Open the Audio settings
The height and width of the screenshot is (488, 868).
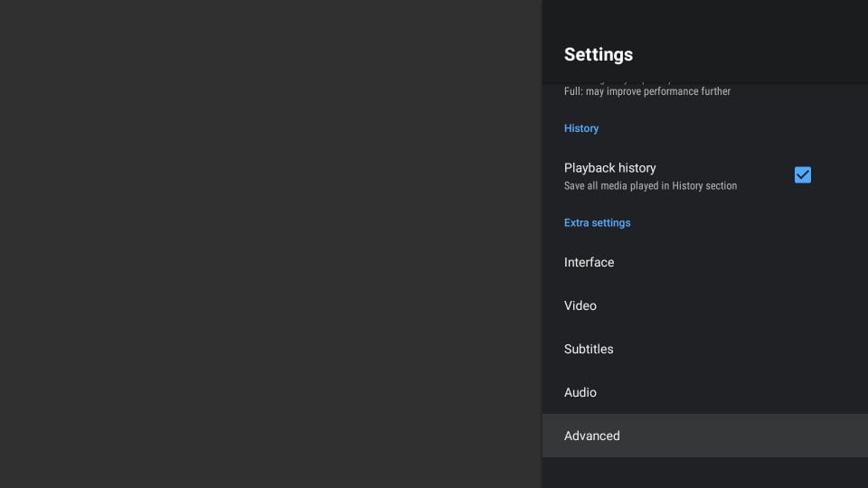(704, 392)
